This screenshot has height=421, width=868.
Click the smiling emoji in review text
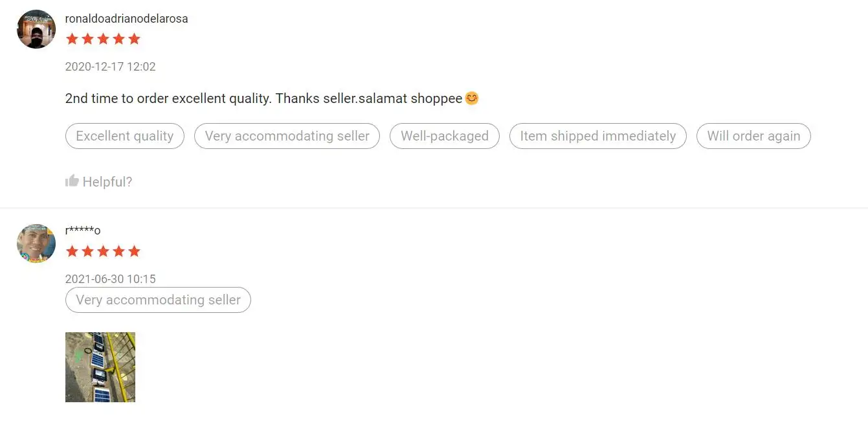472,98
